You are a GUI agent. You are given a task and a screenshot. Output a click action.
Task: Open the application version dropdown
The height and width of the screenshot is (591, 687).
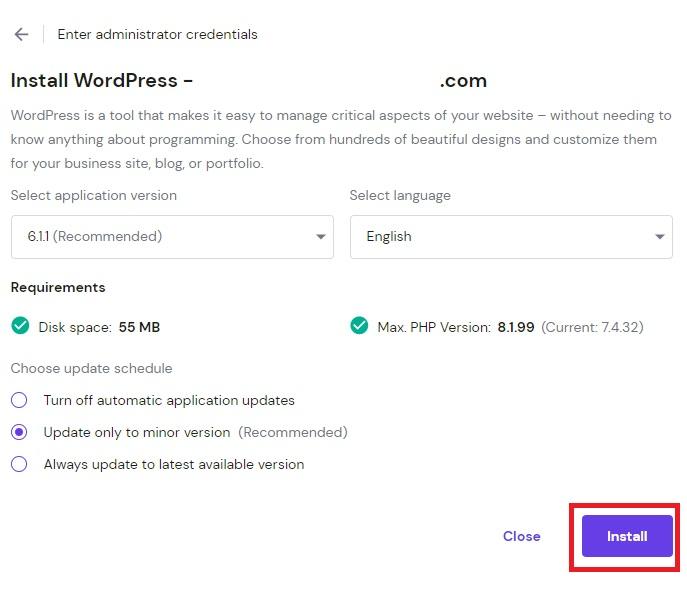171,237
